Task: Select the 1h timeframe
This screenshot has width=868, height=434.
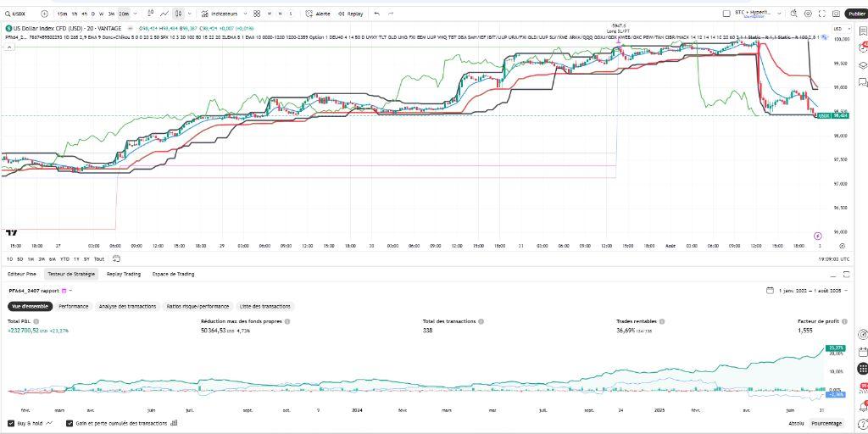Action: tap(75, 14)
